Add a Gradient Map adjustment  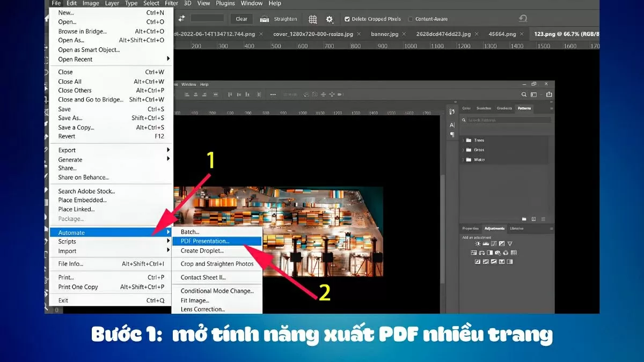point(502,262)
